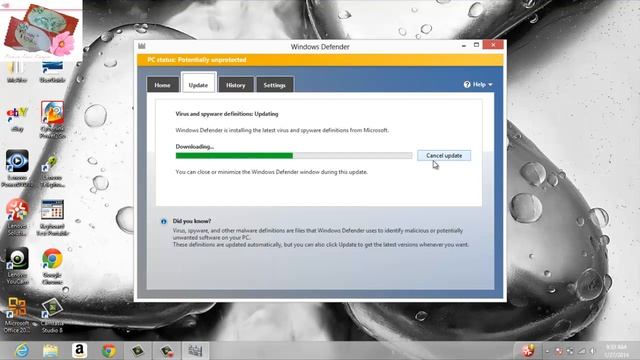Click the Windows Defender taskbar button
The width and height of the screenshot is (640, 360).
pyautogui.click(x=195, y=351)
